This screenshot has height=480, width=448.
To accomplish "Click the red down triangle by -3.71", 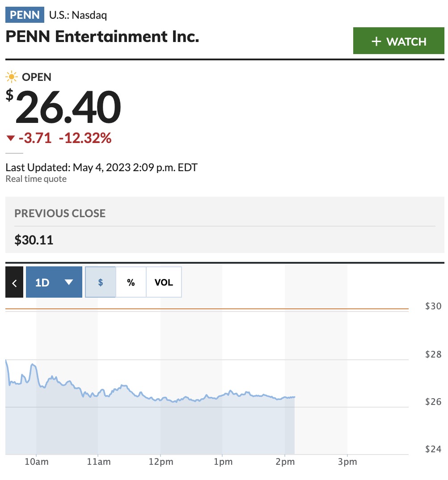I will [x=11, y=138].
